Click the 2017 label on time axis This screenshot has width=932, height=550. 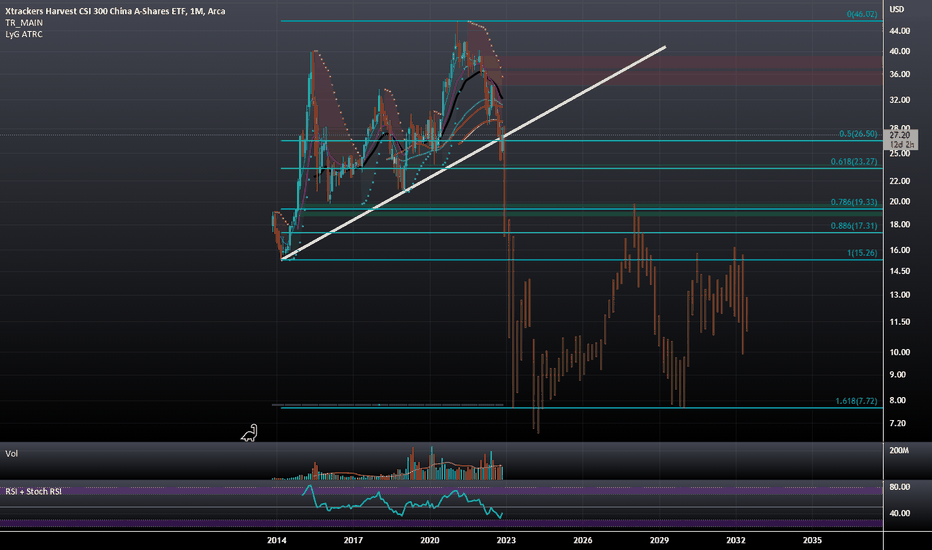pyautogui.click(x=353, y=540)
